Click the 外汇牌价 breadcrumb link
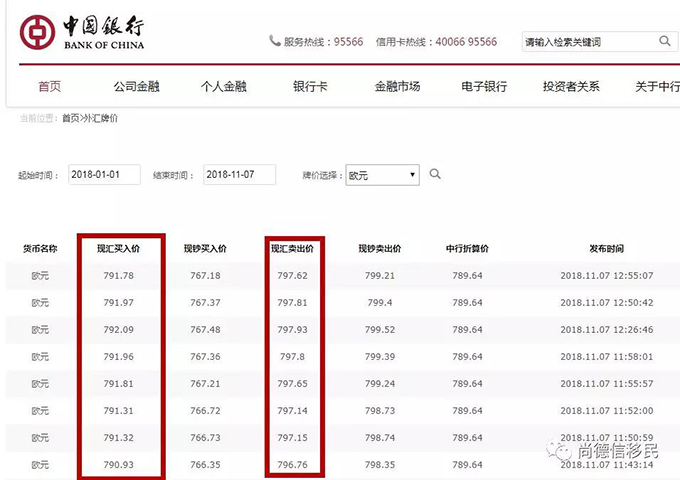Image resolution: width=680 pixels, height=480 pixels. [x=101, y=119]
